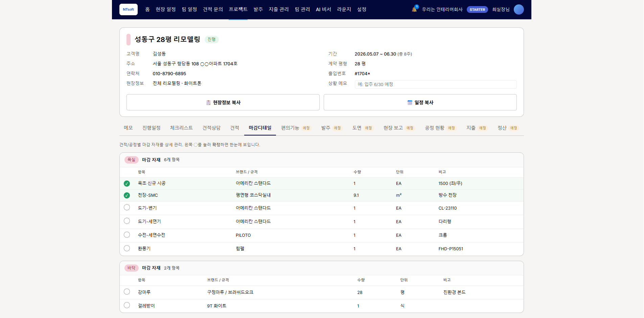Switch to the 체크리스트 tab
The image size is (644, 318).
[x=181, y=128]
